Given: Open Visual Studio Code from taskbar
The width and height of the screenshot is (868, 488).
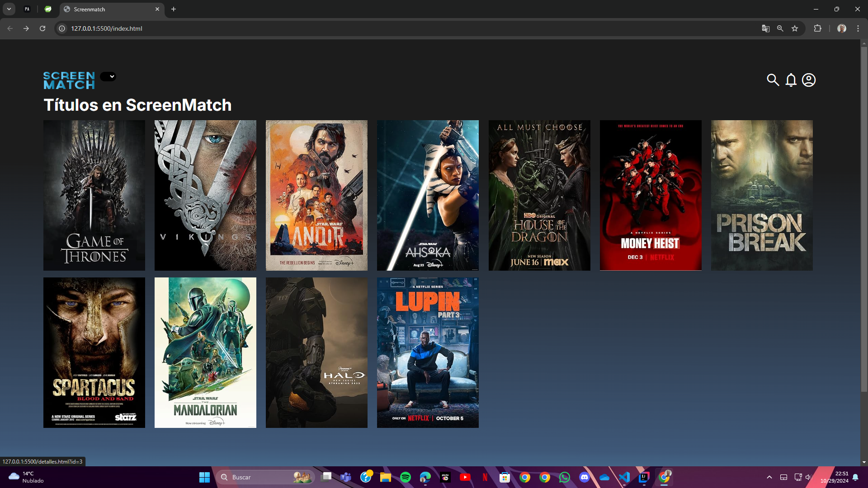Looking at the screenshot, I should click(x=624, y=477).
